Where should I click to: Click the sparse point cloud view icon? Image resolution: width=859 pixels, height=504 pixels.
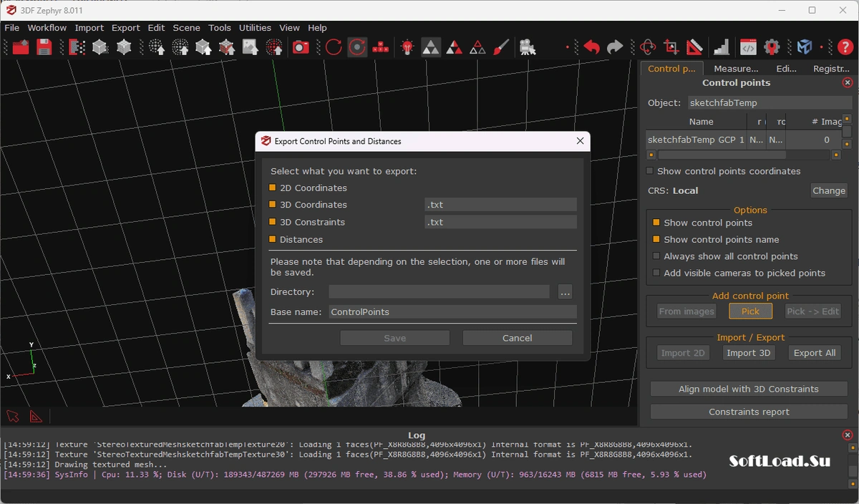point(157,47)
